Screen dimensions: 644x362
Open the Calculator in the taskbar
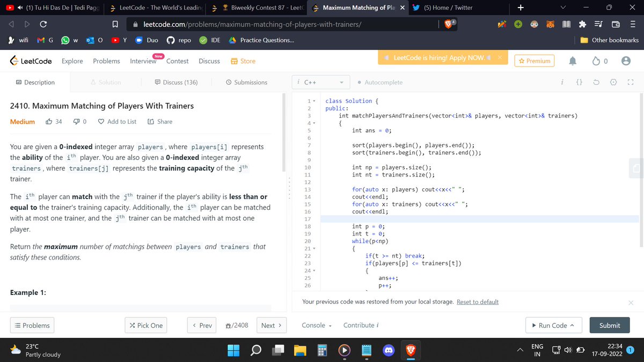pyautogui.click(x=322, y=351)
